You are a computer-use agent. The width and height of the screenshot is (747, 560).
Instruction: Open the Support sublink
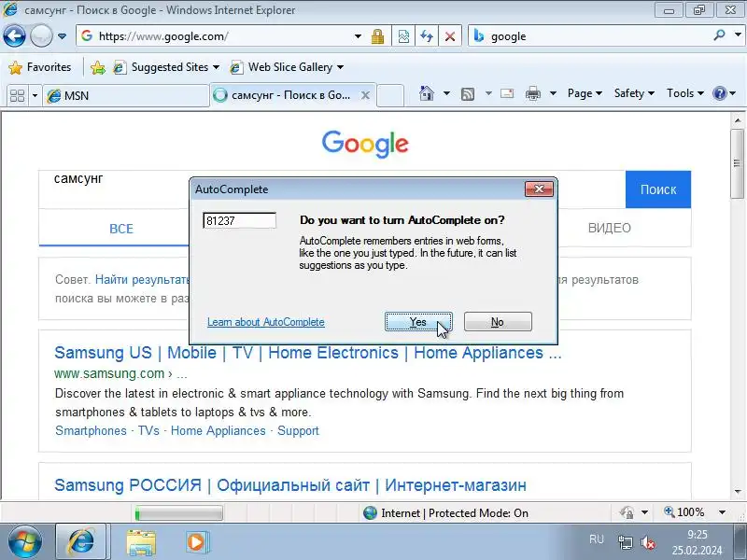pos(298,431)
